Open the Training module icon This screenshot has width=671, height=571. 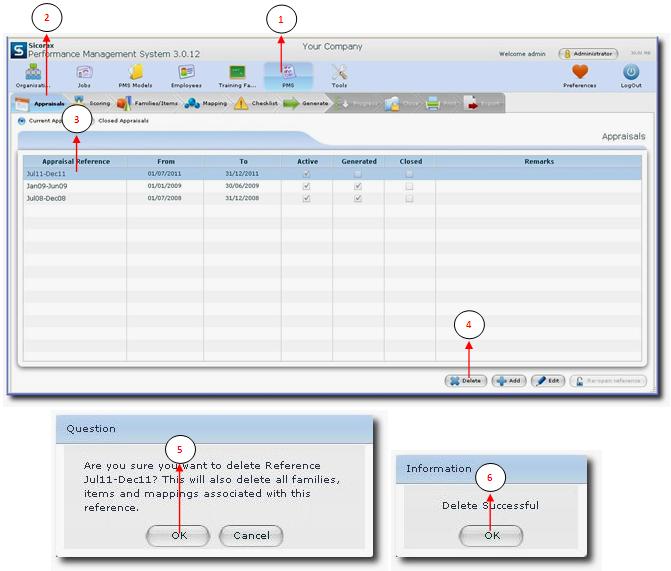click(237, 73)
